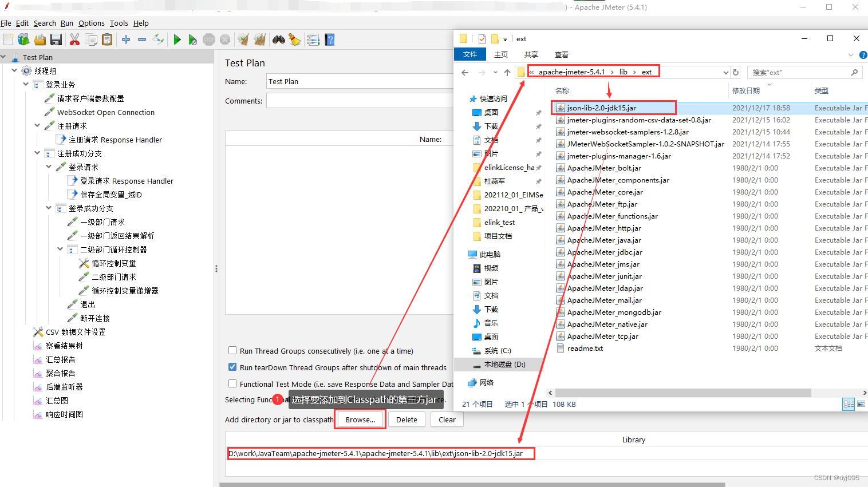Click the Open file folder icon
The width and height of the screenshot is (868, 487).
point(40,39)
